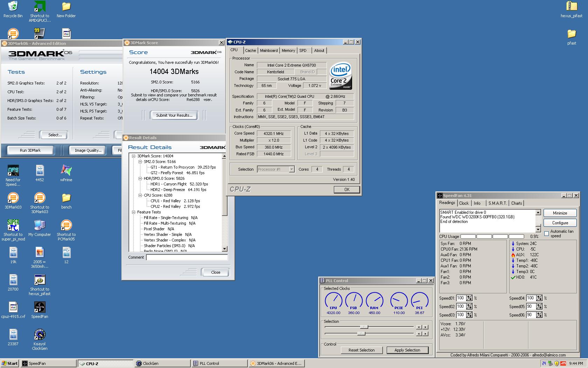Click the upper slider thumb in PLL Control
The width and height of the screenshot is (588, 368).
pos(364,327)
